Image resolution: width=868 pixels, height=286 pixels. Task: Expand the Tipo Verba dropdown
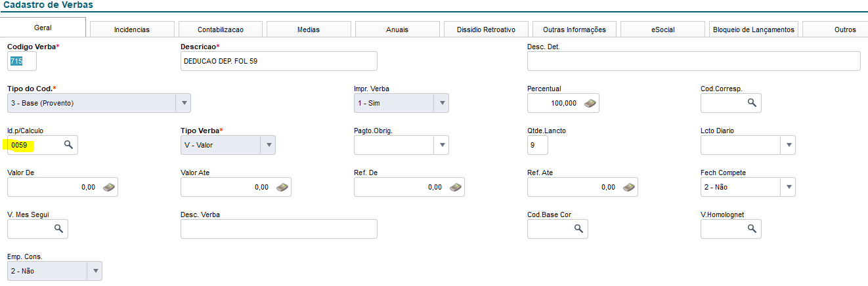tap(268, 145)
